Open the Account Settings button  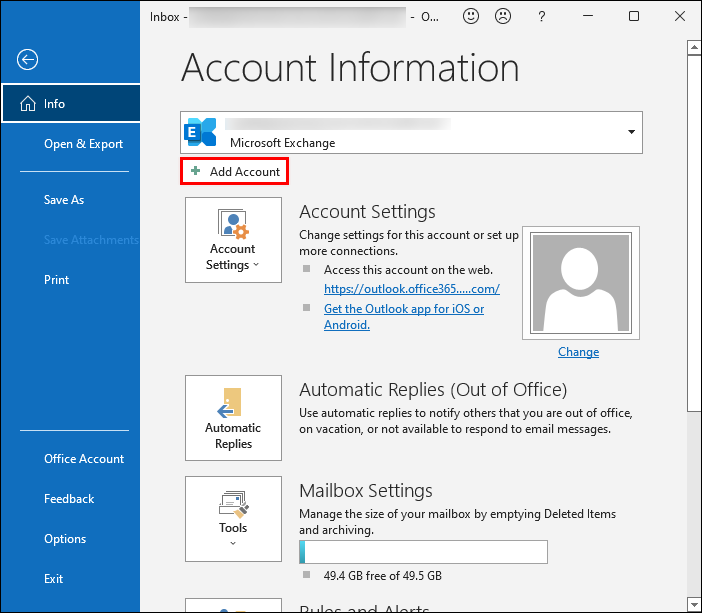pos(233,240)
